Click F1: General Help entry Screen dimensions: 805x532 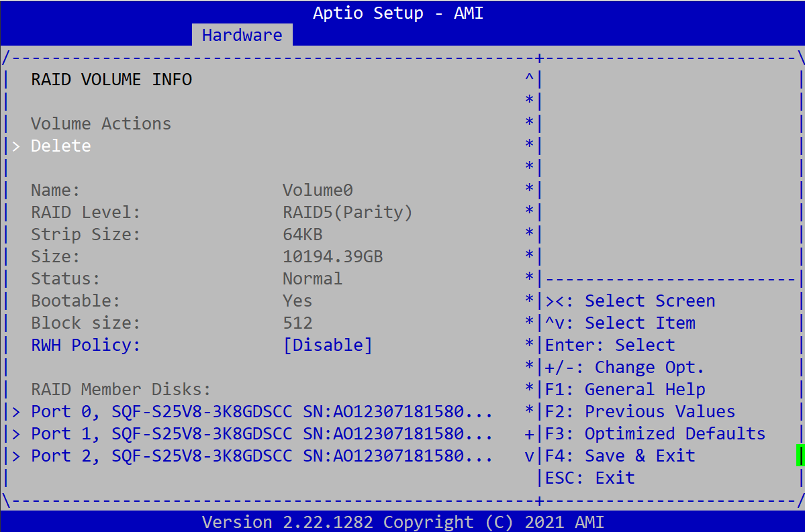[624, 389]
